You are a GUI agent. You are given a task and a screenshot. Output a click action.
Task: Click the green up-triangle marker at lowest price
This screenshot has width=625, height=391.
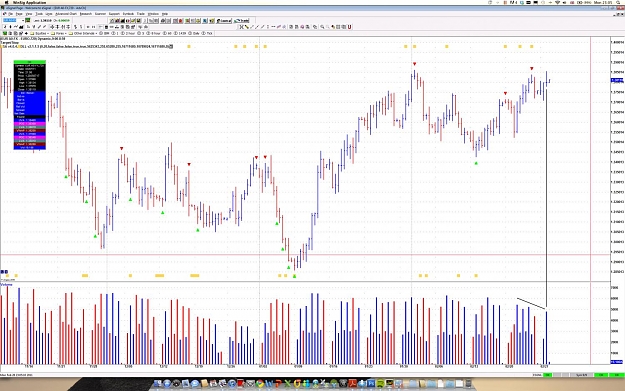click(295, 276)
